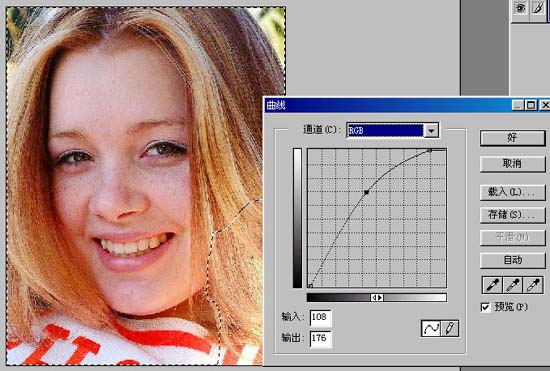Toggle the 预览 (P) preview checkbox
The image size is (550, 371).
click(485, 307)
